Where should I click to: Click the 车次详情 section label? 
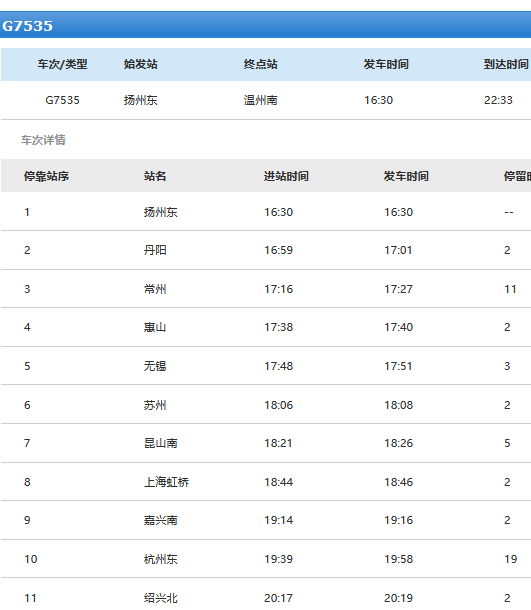coord(43,140)
